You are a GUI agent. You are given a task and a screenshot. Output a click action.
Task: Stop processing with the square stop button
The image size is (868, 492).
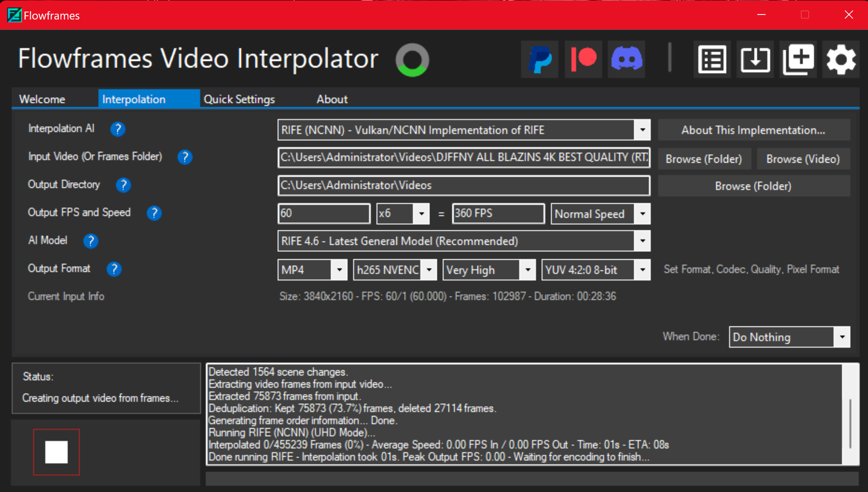click(x=56, y=452)
